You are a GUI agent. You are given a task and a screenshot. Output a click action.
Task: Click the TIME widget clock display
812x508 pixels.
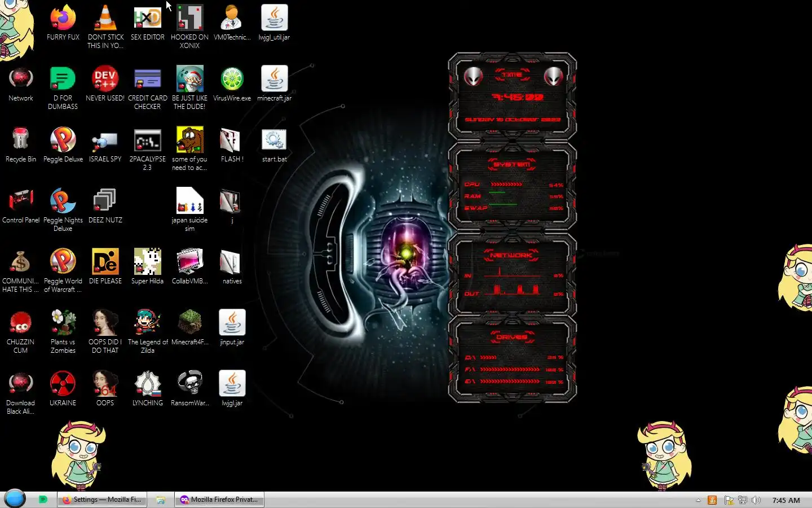(x=517, y=97)
